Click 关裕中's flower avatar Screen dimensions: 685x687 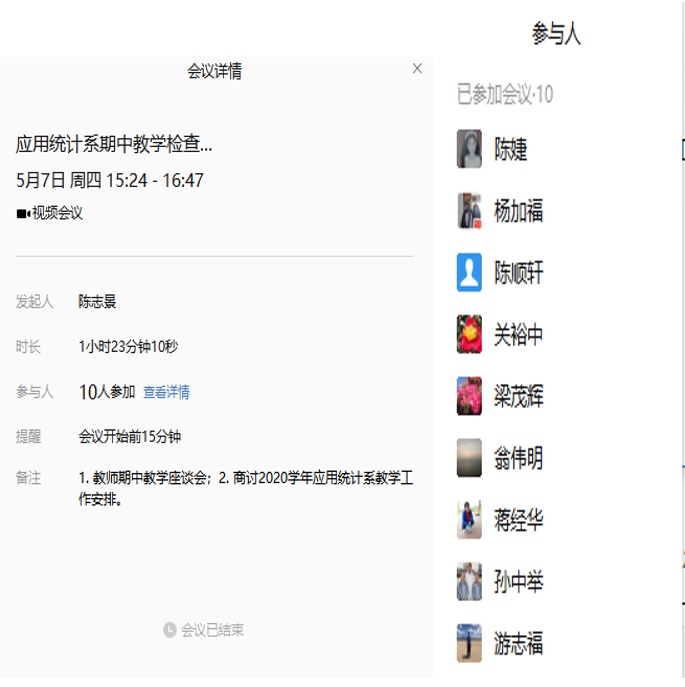469,334
